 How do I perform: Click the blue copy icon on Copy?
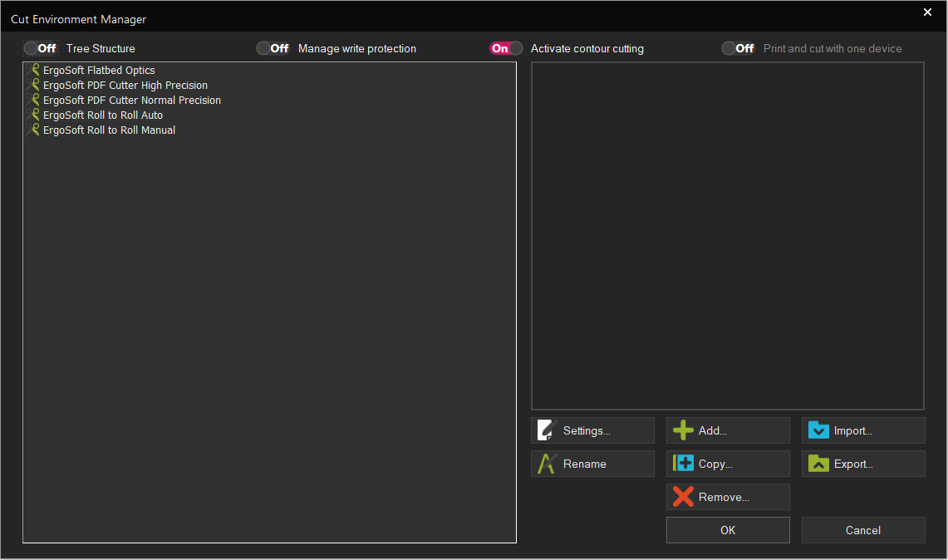pyautogui.click(x=683, y=464)
